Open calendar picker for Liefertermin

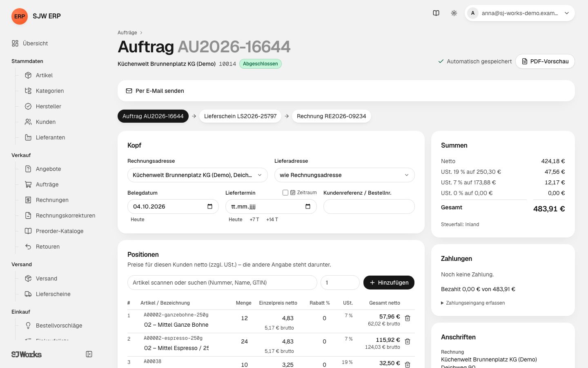(308, 206)
